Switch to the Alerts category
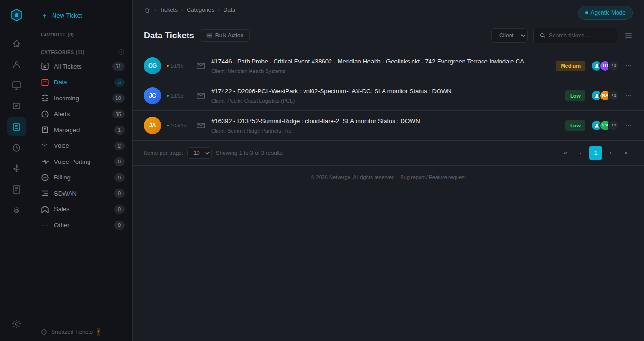This screenshot has width=644, height=341. (62, 114)
